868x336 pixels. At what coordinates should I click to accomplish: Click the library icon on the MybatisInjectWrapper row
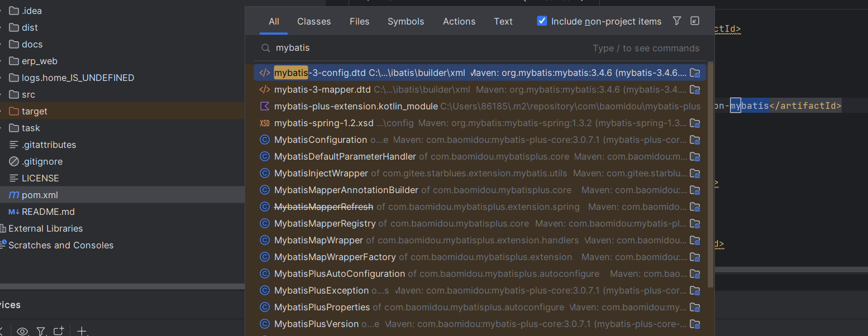(x=695, y=173)
